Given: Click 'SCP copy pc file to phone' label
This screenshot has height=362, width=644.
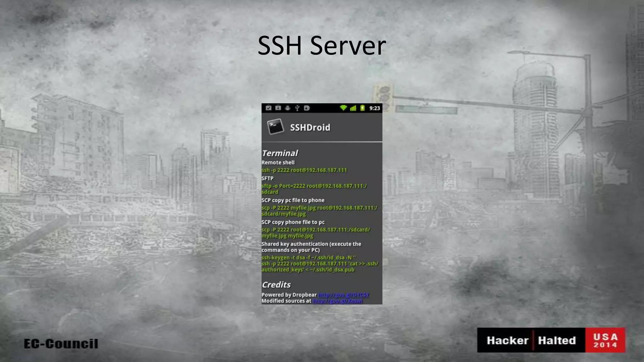Looking at the screenshot, I should pos(293,200).
